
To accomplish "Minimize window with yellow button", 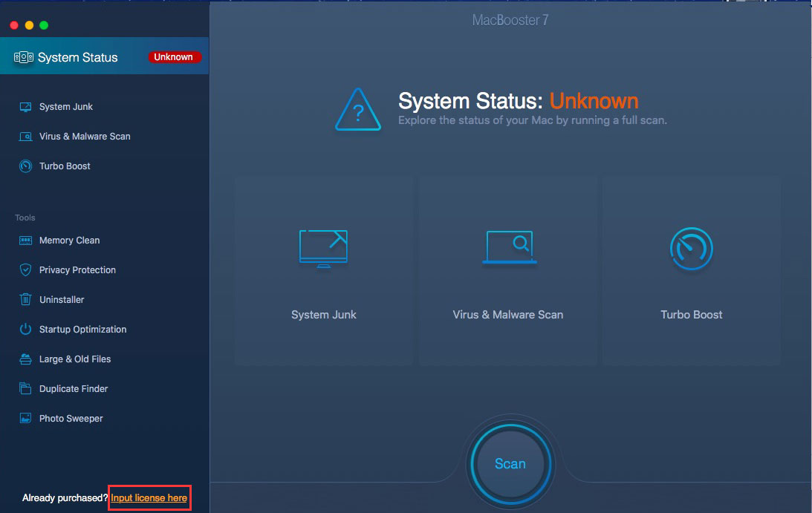I will (30, 25).
